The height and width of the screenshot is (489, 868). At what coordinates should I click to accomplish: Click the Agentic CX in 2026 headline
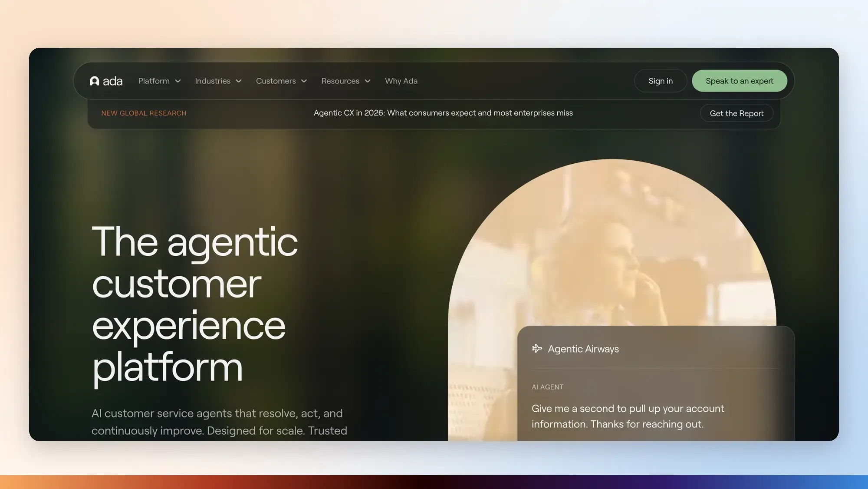click(x=443, y=113)
